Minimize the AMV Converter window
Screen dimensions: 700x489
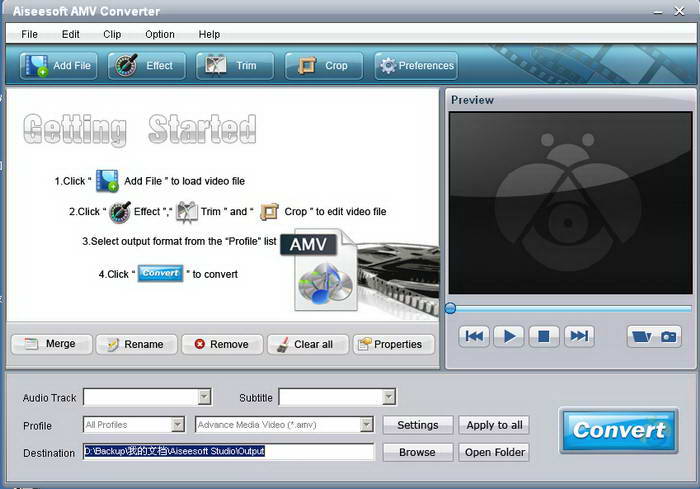pyautogui.click(x=658, y=12)
